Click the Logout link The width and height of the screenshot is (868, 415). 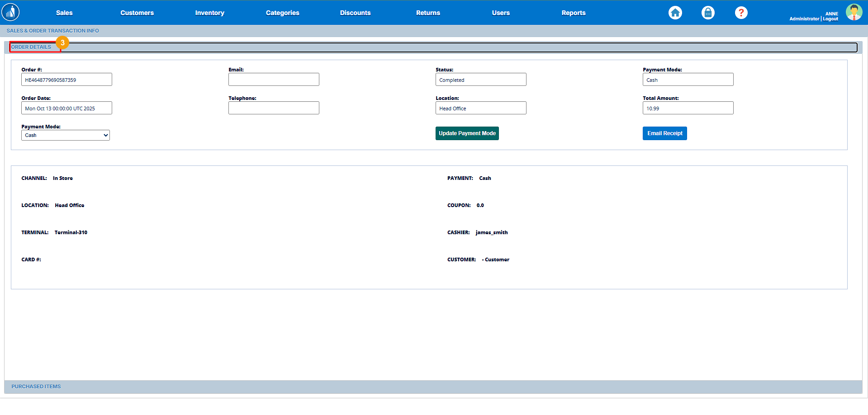[830, 19]
